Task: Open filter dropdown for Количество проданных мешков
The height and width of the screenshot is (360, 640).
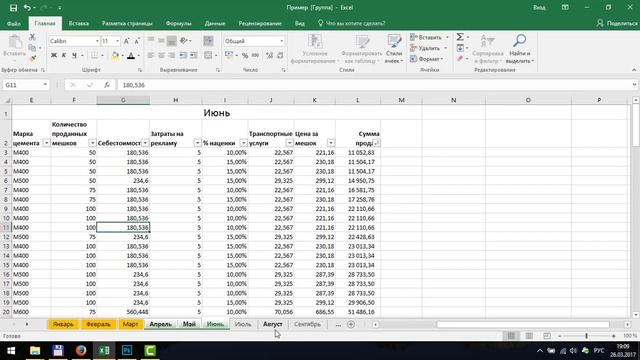Action: click(x=92, y=143)
